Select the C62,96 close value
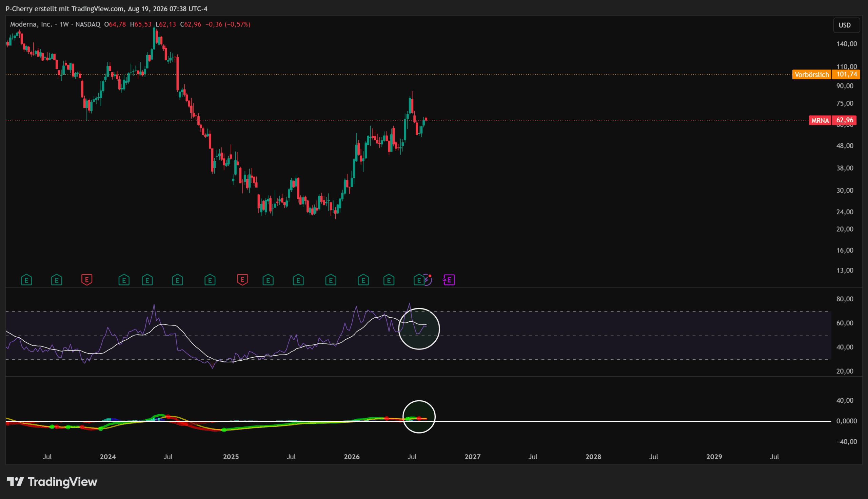The height and width of the screenshot is (499, 868). [x=191, y=24]
